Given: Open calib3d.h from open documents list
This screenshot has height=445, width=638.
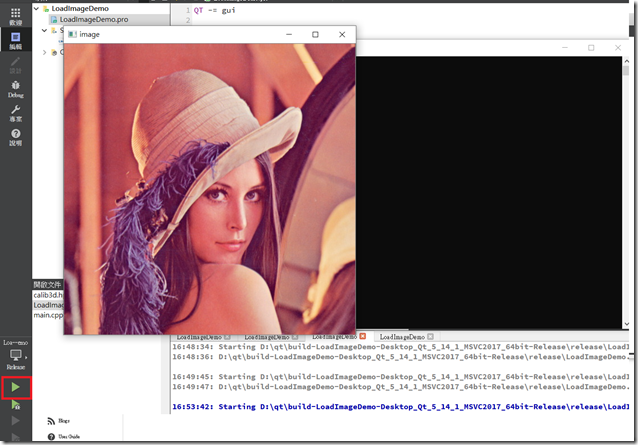Looking at the screenshot, I should (48, 295).
